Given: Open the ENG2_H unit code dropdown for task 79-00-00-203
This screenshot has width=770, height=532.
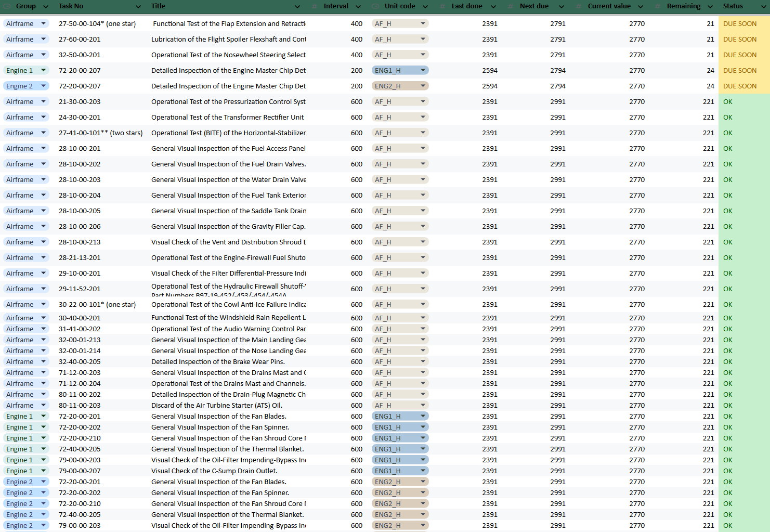Looking at the screenshot, I should [x=423, y=525].
